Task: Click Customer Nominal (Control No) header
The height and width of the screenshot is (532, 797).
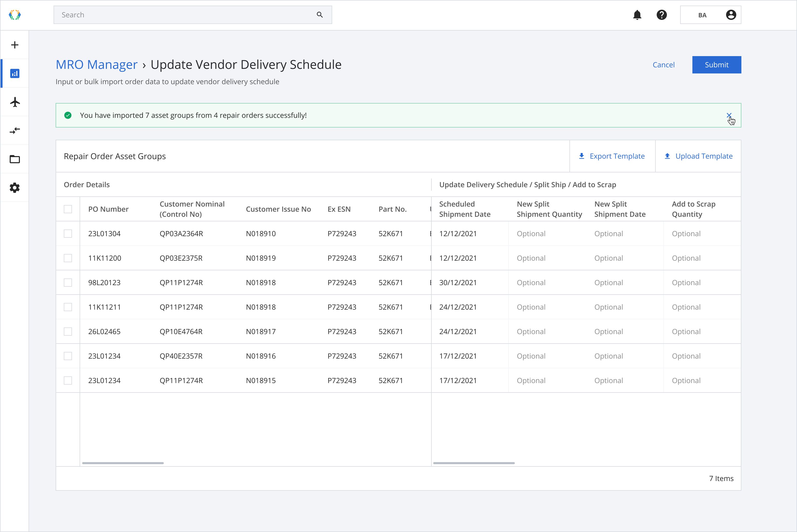Action: pos(192,209)
